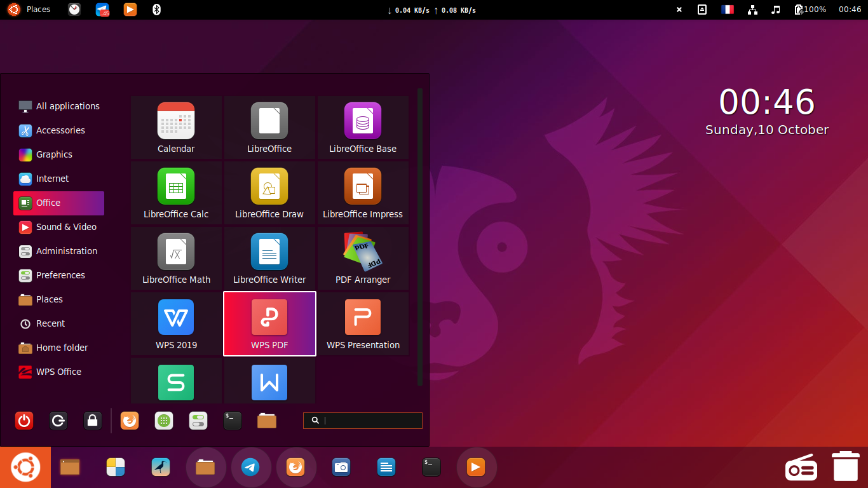Open the Trash icon in taskbar
The width and height of the screenshot is (868, 488).
point(846,466)
